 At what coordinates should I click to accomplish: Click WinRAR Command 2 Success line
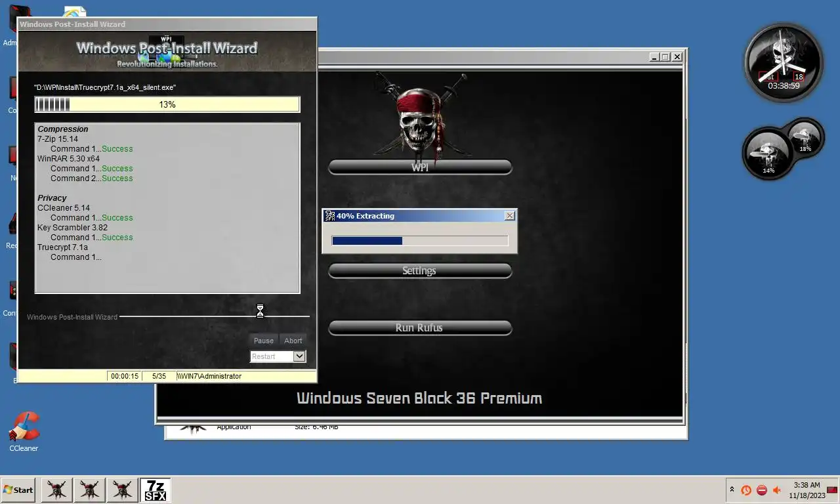(x=92, y=178)
